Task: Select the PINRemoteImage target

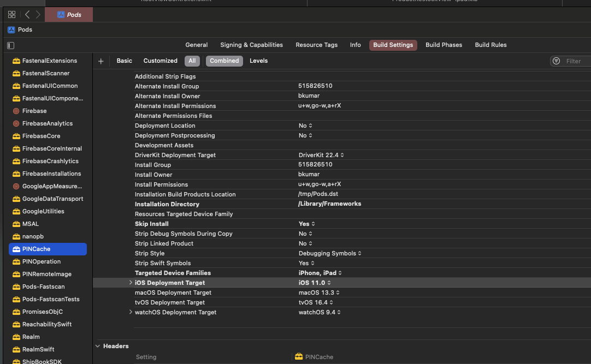Action: click(48, 274)
